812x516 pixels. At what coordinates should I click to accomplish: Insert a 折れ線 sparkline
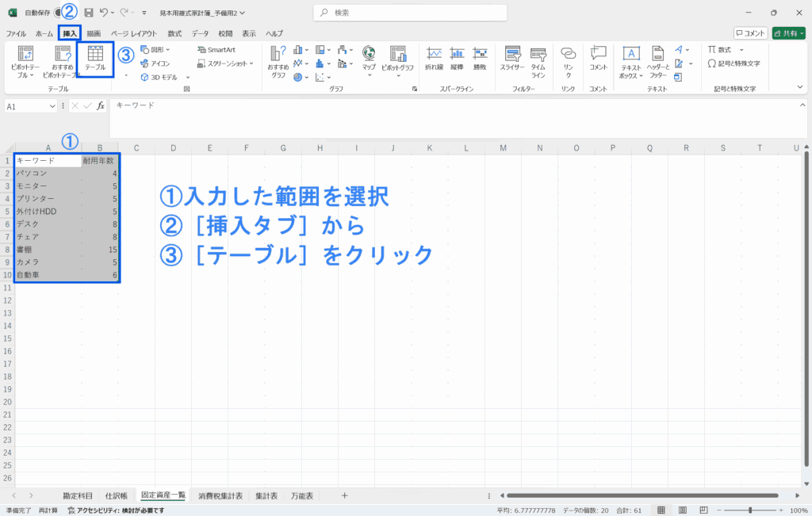(x=434, y=59)
